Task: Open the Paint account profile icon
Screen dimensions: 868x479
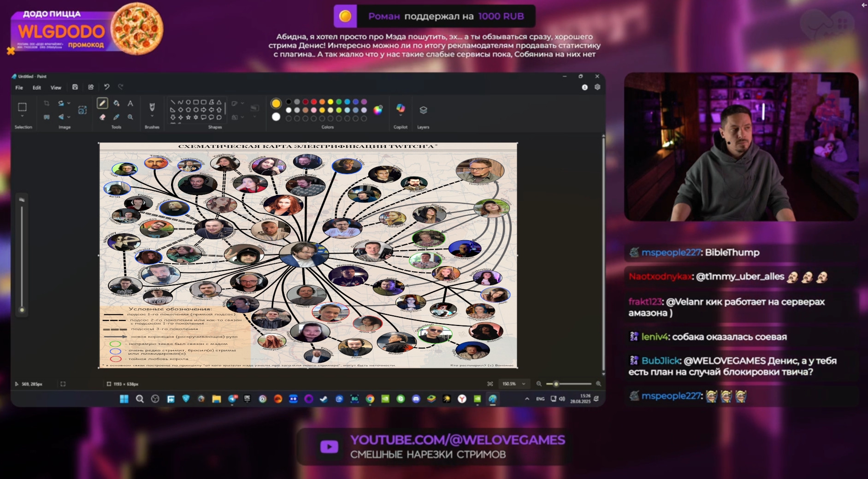Action: pos(585,87)
